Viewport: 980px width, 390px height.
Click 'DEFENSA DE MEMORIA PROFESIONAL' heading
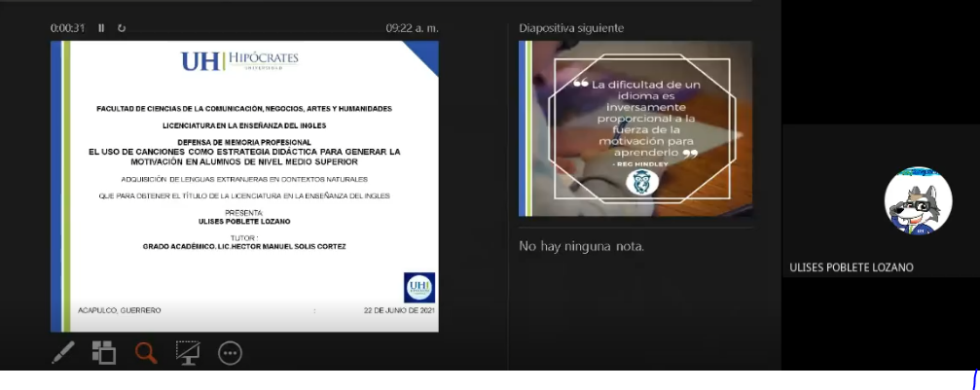click(243, 143)
